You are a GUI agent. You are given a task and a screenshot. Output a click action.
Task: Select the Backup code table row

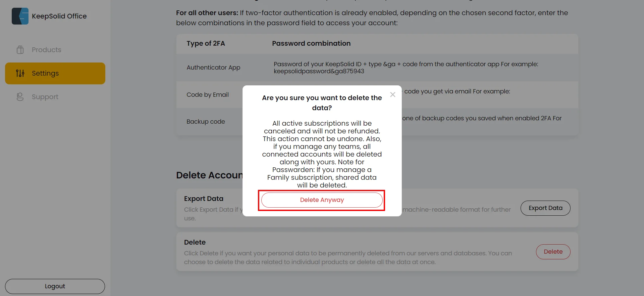click(206, 122)
